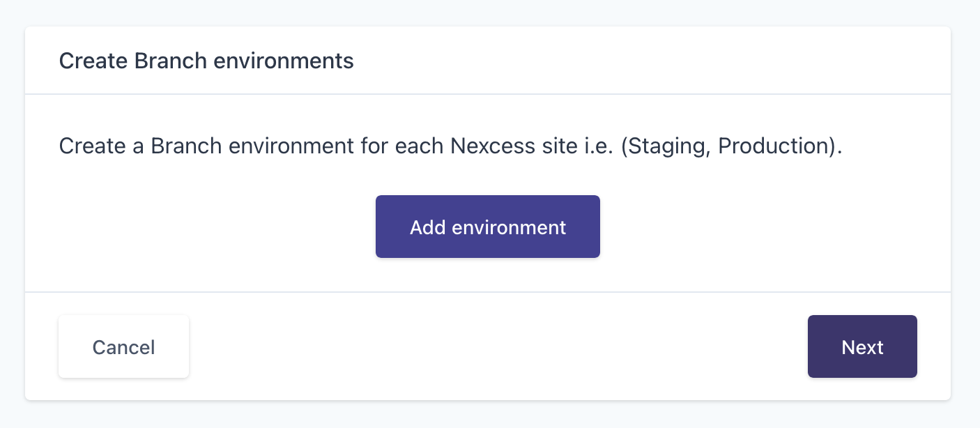Click the word Create in the card title
980x428 pixels.
point(93,61)
